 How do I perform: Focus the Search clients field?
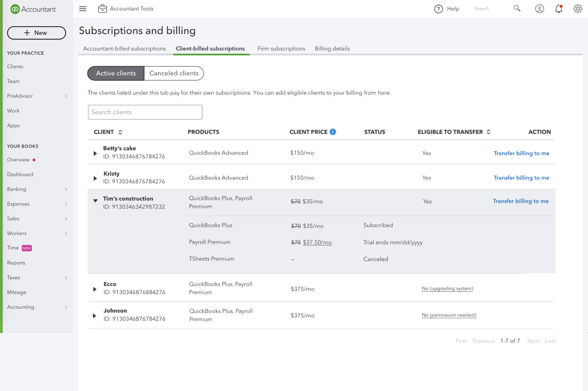tap(145, 112)
